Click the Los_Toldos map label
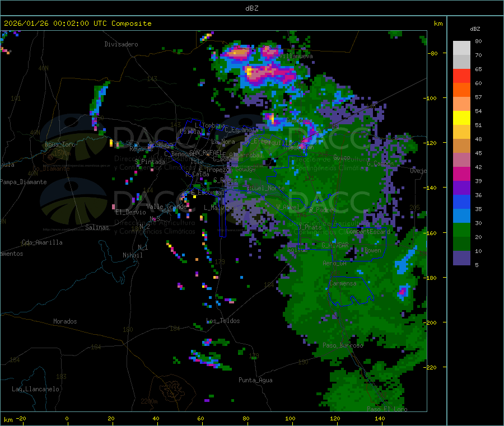504x426 pixels. tap(223, 321)
